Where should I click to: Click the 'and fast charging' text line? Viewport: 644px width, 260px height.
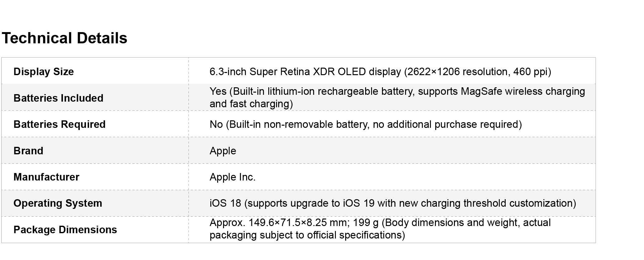pyautogui.click(x=251, y=104)
